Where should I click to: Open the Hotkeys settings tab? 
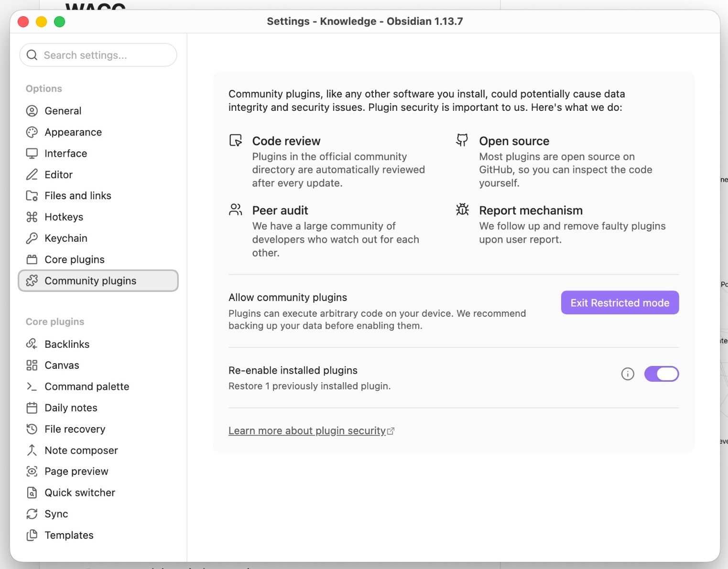coord(98,217)
